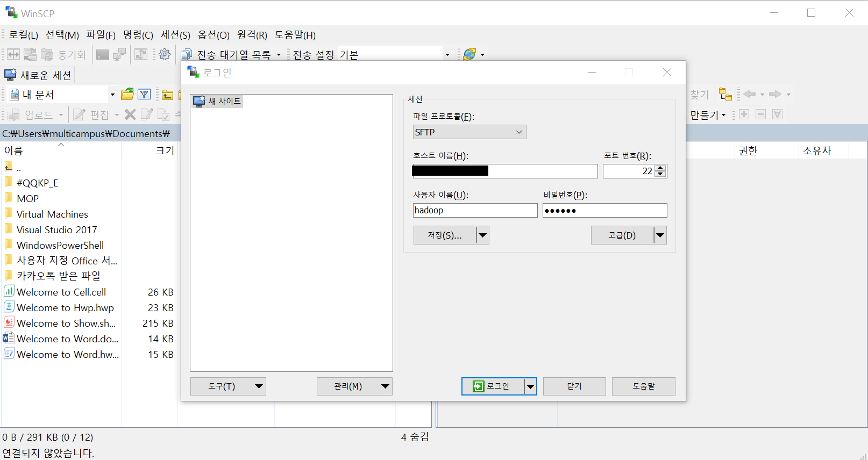Click the synchronized browsing icon in toolbar
The height and width of the screenshot is (460, 868).
click(141, 54)
